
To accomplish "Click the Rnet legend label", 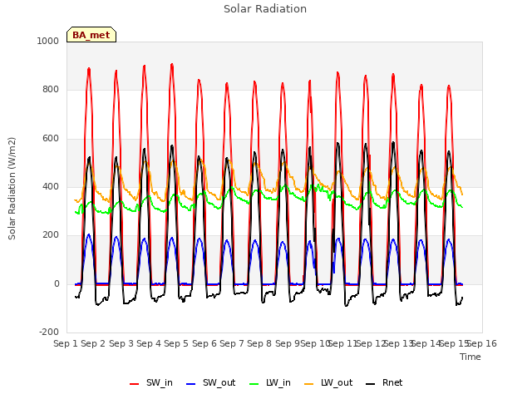I will coord(392,382).
